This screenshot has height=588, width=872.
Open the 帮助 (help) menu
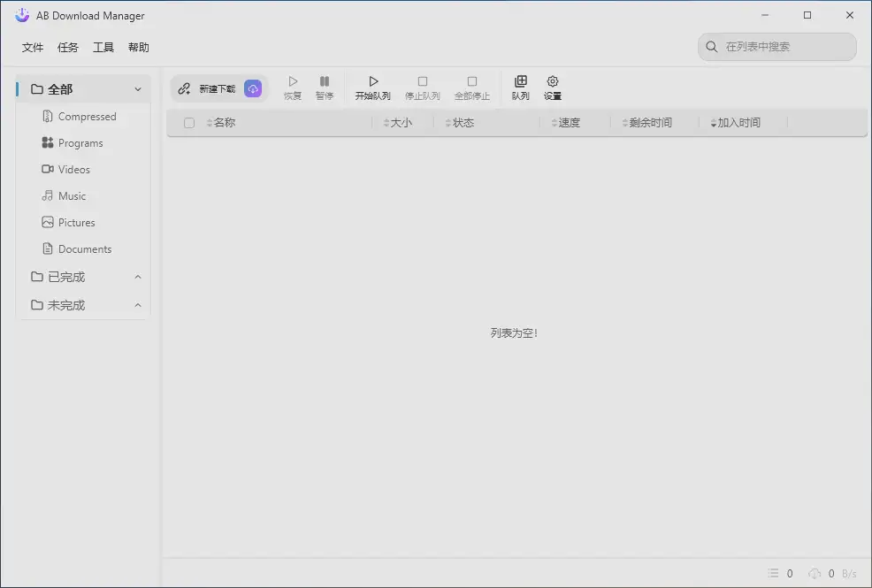138,47
